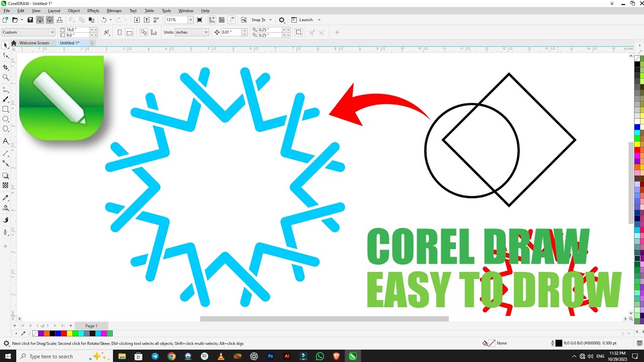Pick red swatch in document palette
This screenshot has width=644, height=362.
[64, 333]
